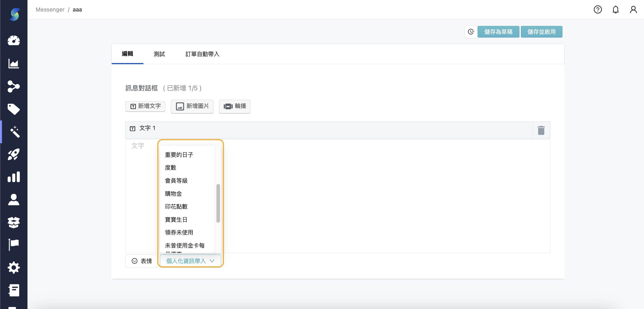This screenshot has width=644, height=309.
Task: Open the emoji 表情 picker
Action: tap(142, 261)
